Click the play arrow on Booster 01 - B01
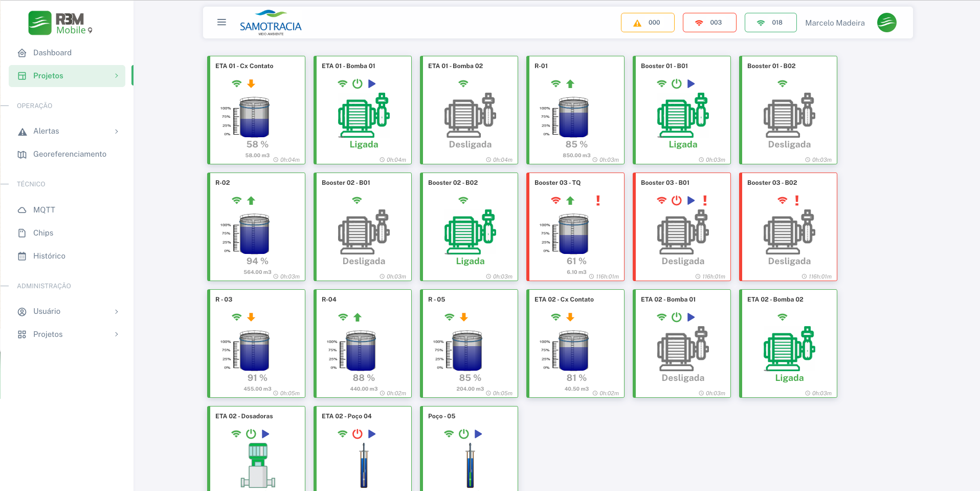 (691, 84)
